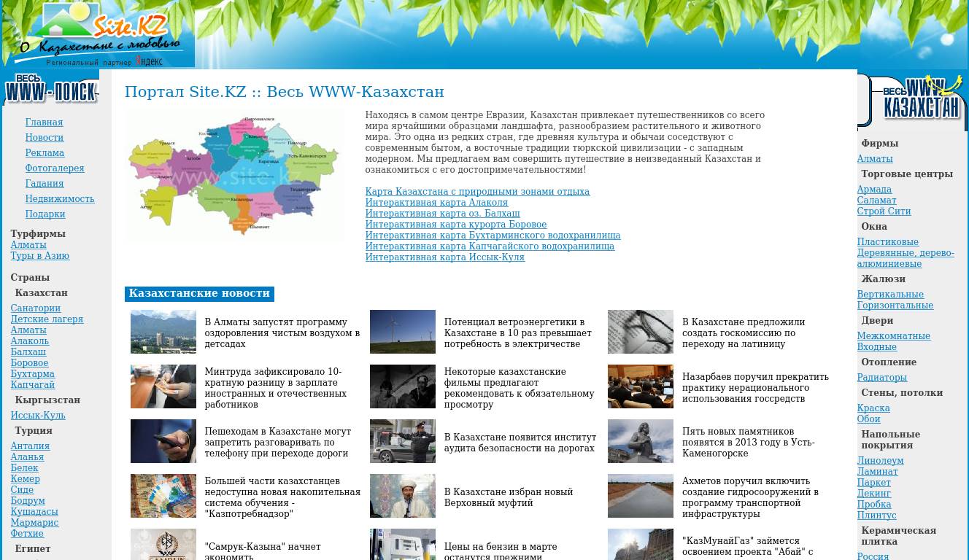
Task: Open thumbnail for Almaty clean air news
Action: point(163,332)
